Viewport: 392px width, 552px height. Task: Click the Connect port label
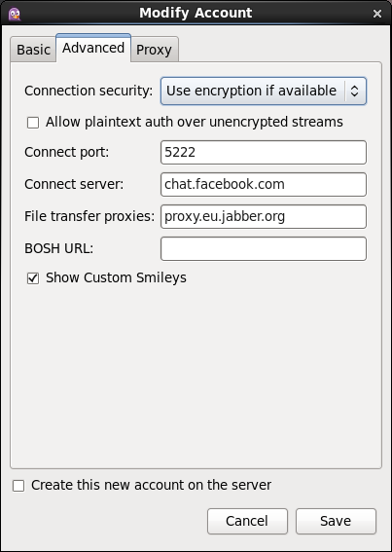tap(67, 153)
